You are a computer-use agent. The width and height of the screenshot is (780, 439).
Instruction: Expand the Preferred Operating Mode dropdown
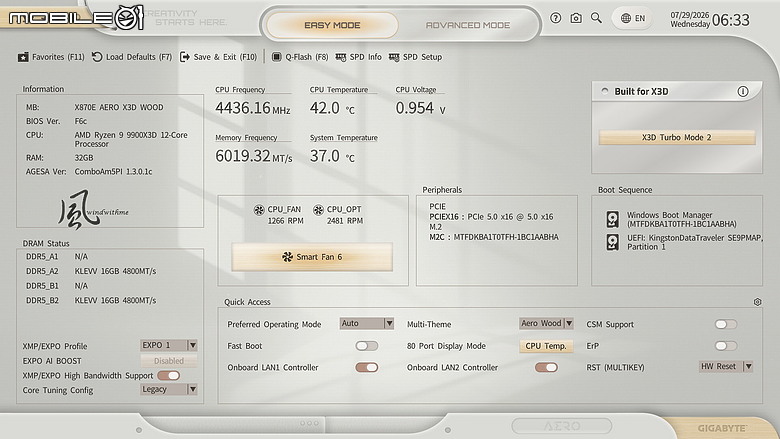coord(367,324)
